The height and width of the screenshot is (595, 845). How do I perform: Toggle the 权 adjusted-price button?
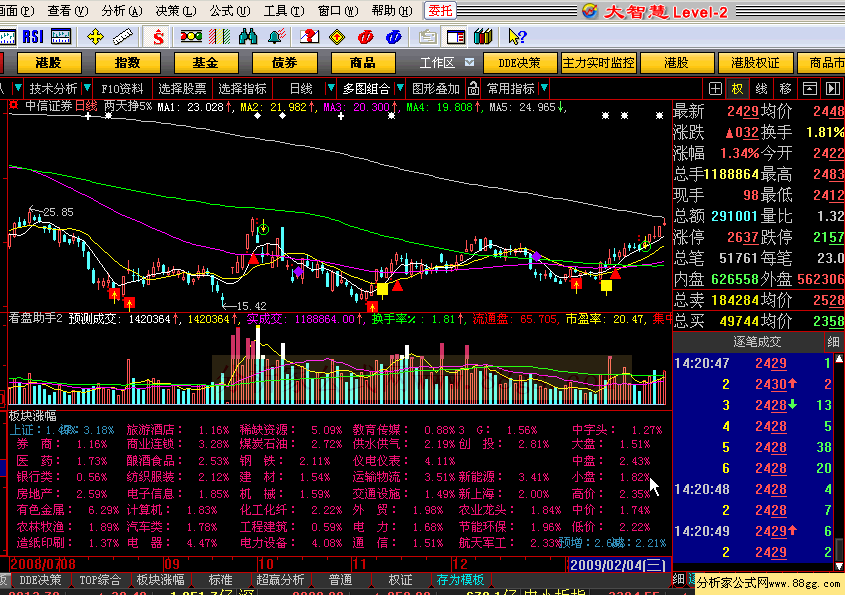point(737,88)
